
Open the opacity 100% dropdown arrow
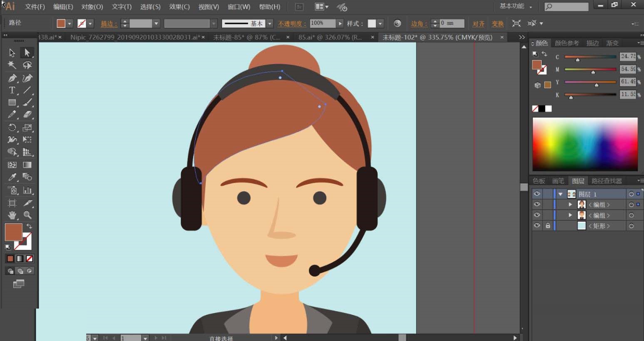(340, 24)
